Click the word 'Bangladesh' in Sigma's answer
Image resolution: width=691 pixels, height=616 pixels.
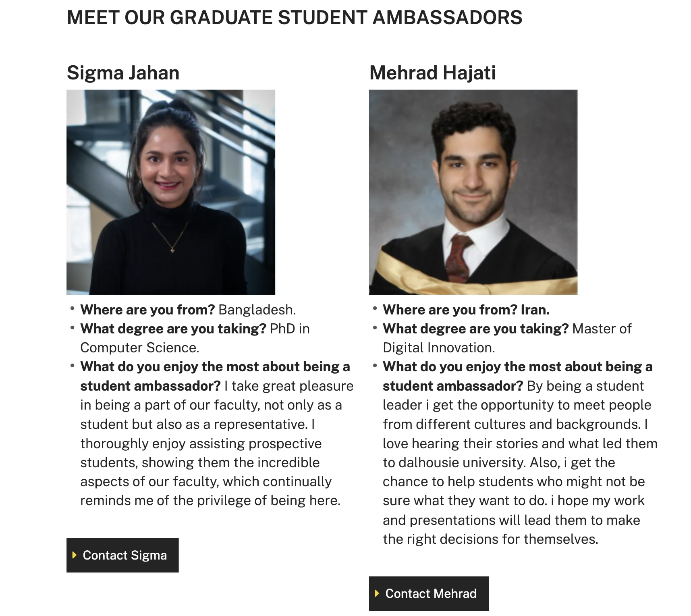click(256, 310)
